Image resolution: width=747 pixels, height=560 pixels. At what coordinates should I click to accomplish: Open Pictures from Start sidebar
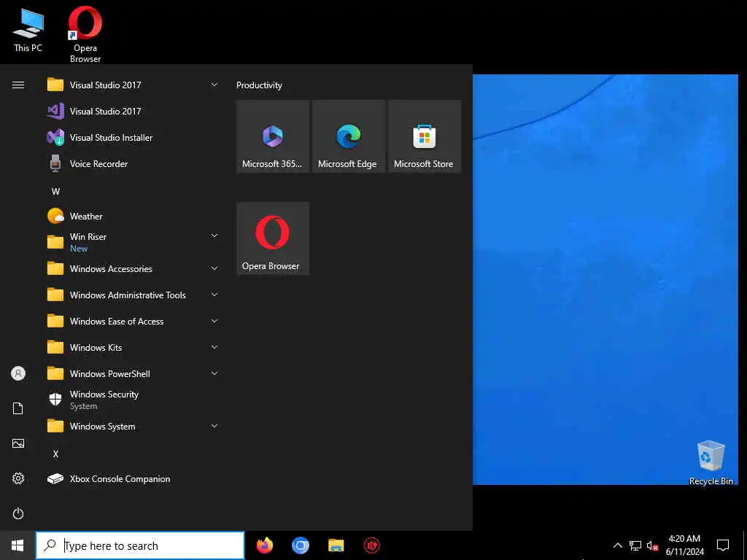(x=18, y=443)
